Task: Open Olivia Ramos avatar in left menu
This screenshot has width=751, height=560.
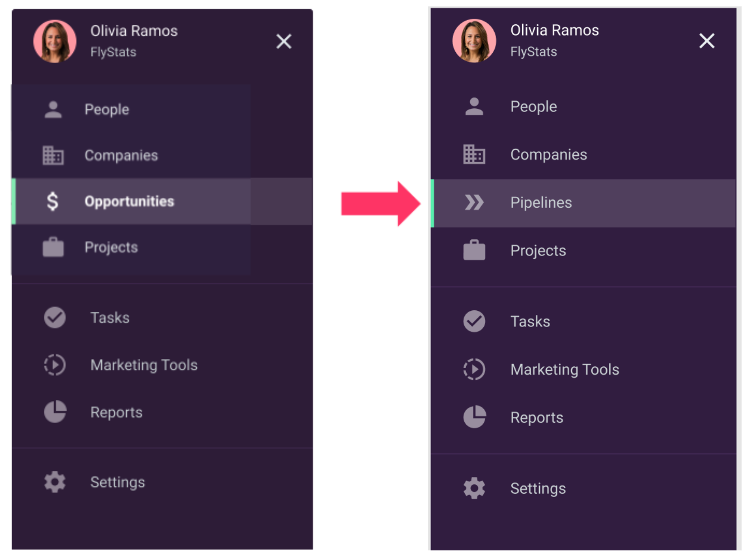Action: tap(55, 42)
